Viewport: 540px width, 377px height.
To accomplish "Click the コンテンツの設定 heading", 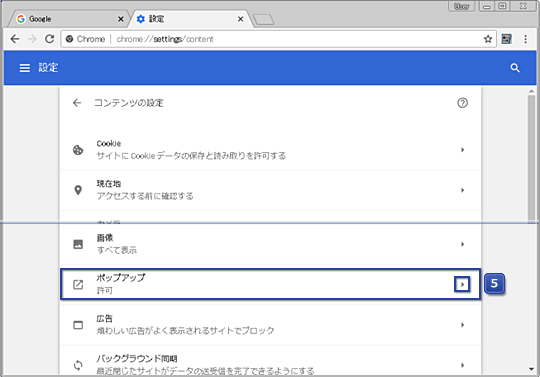I will [x=129, y=103].
